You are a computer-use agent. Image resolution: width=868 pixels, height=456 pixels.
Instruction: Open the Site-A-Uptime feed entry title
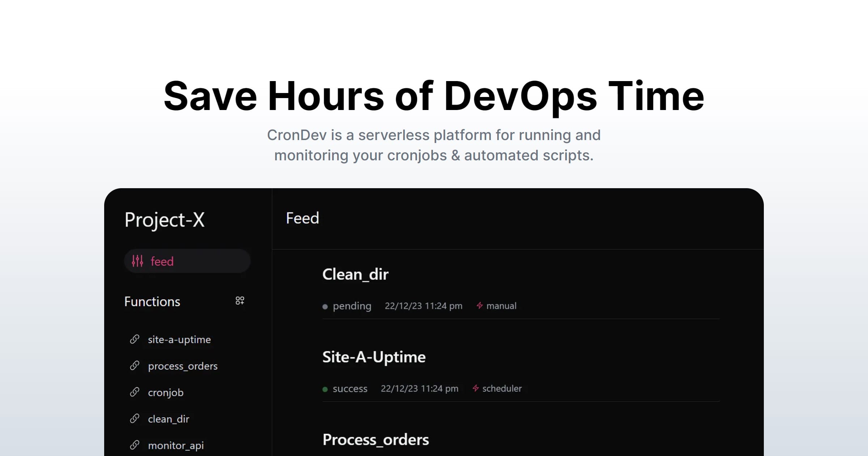pyautogui.click(x=374, y=357)
